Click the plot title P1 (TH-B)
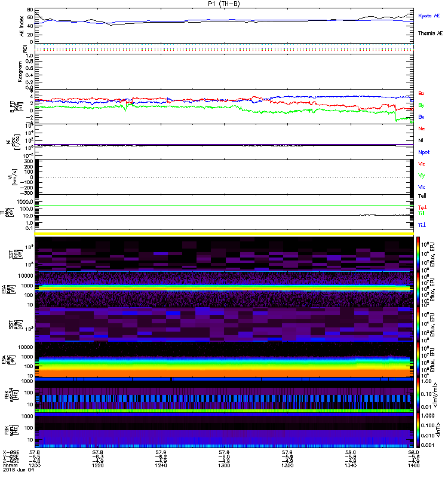Viewport: 448px width, 478px height. pos(225,4)
